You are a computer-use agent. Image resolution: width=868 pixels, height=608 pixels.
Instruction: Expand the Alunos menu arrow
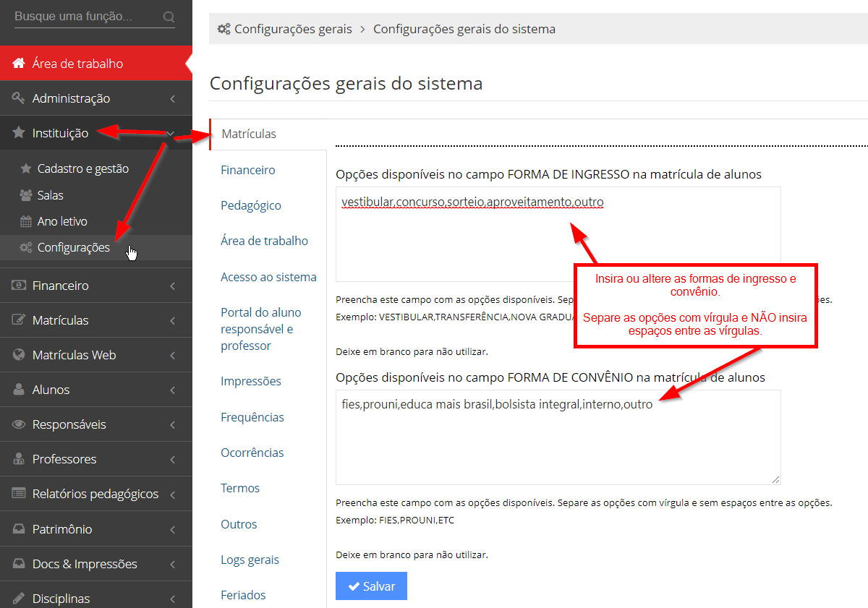pos(172,390)
